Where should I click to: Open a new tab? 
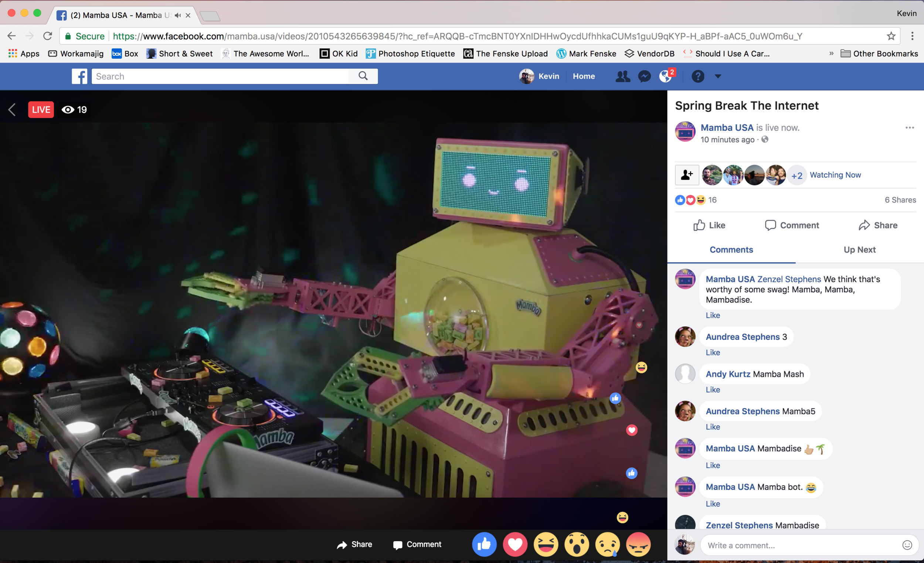click(210, 16)
